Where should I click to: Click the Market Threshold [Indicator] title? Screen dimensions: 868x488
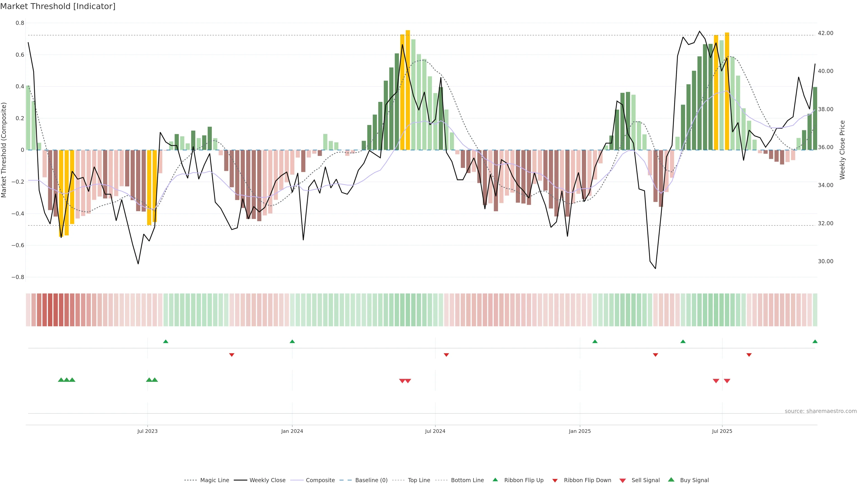[58, 6]
